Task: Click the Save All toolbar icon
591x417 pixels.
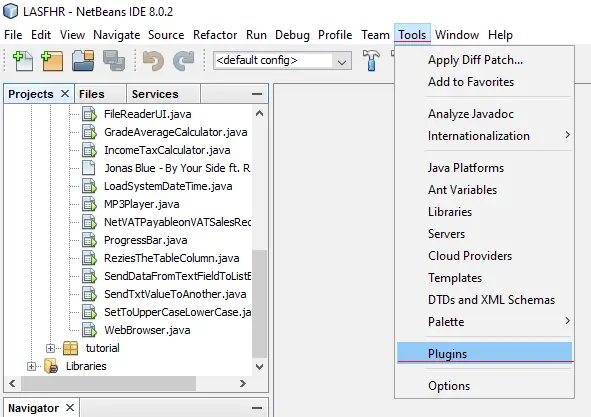Action: pos(114,61)
